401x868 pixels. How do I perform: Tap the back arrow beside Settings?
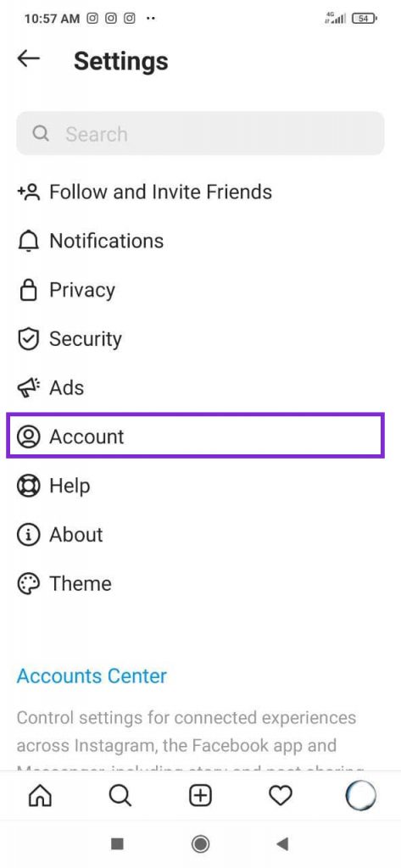click(28, 58)
